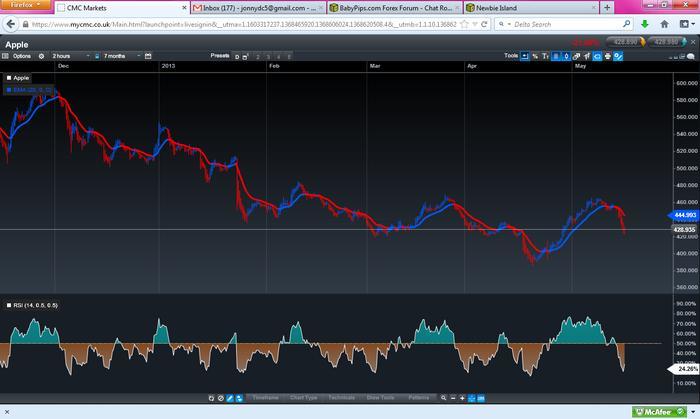Toggle the percent line tool icon
700x419 pixels.
pyautogui.click(x=618, y=56)
